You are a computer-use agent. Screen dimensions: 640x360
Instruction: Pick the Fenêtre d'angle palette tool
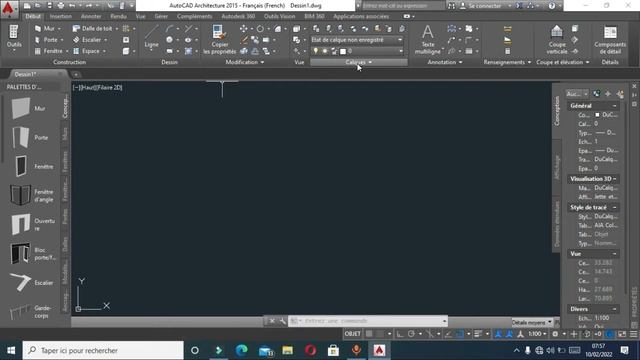[32, 196]
